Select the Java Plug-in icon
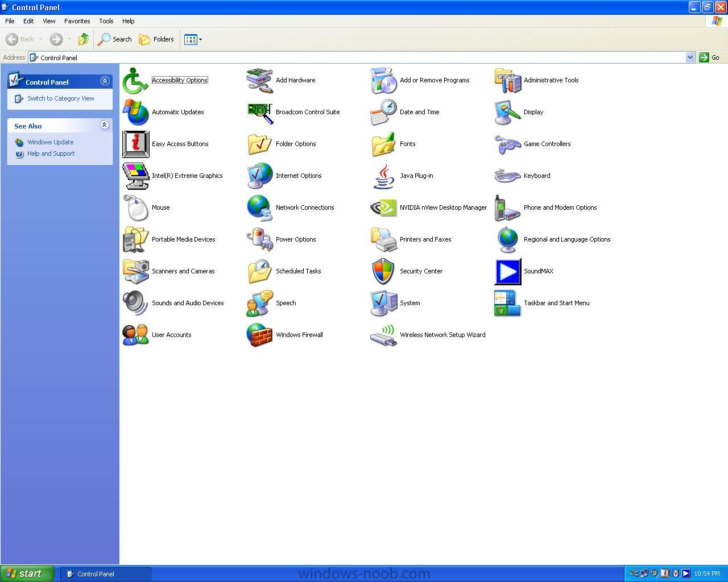Image resolution: width=728 pixels, height=582 pixels. [x=383, y=176]
